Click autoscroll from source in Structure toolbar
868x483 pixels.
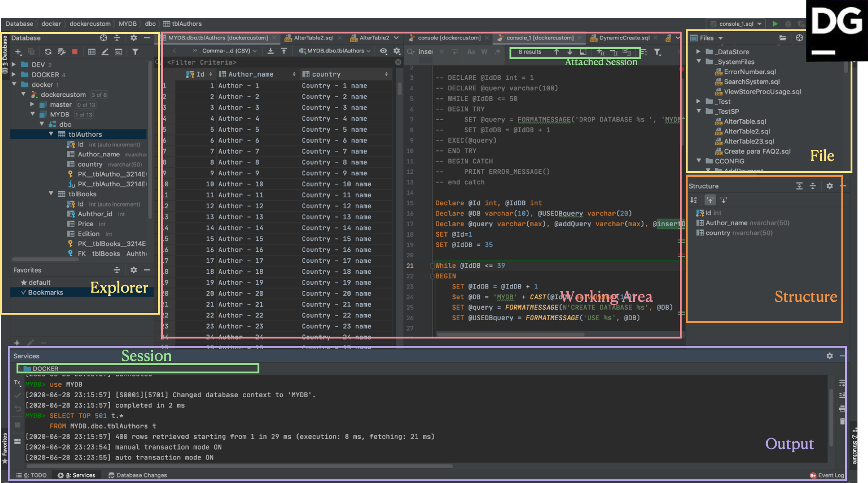tap(723, 200)
